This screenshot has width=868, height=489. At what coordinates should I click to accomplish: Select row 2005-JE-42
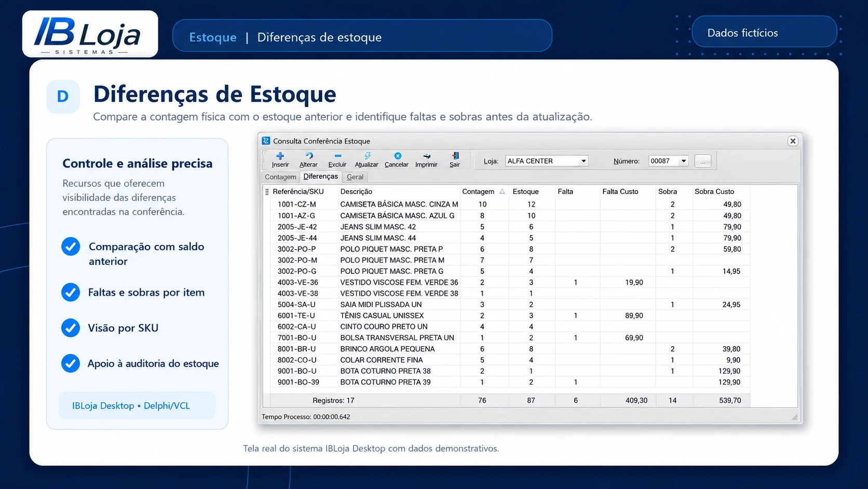509,227
